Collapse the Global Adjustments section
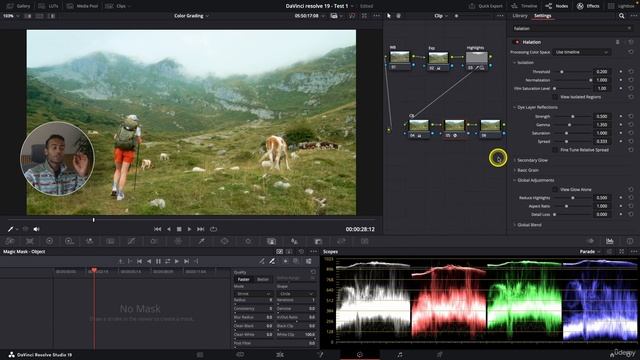The height and width of the screenshot is (360, 640). pos(533,180)
